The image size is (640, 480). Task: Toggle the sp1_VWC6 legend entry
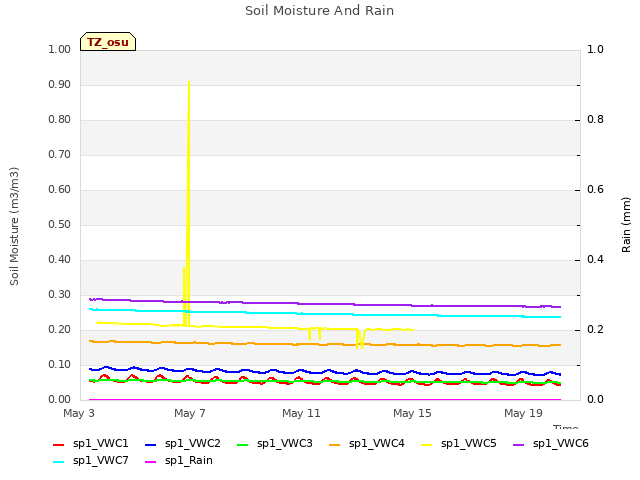pyautogui.click(x=551, y=444)
